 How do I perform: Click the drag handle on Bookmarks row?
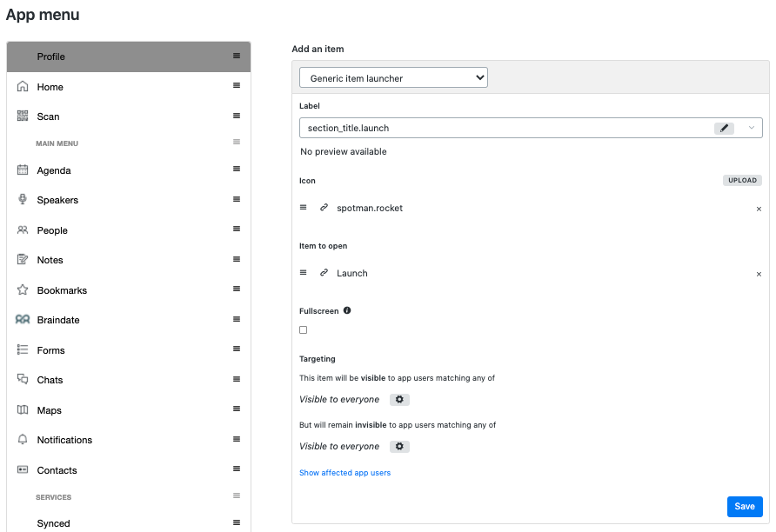pyautogui.click(x=237, y=289)
